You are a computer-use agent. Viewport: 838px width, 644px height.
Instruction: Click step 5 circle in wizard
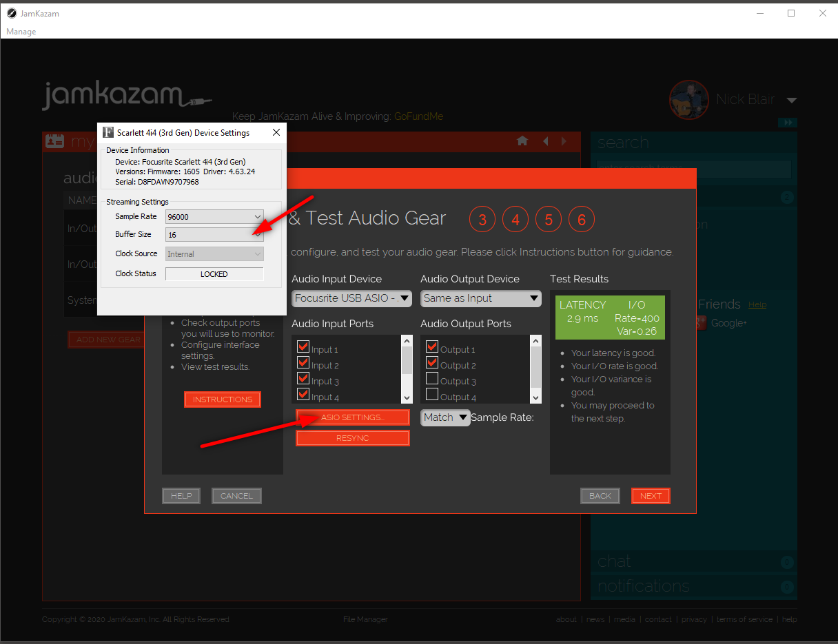point(549,220)
